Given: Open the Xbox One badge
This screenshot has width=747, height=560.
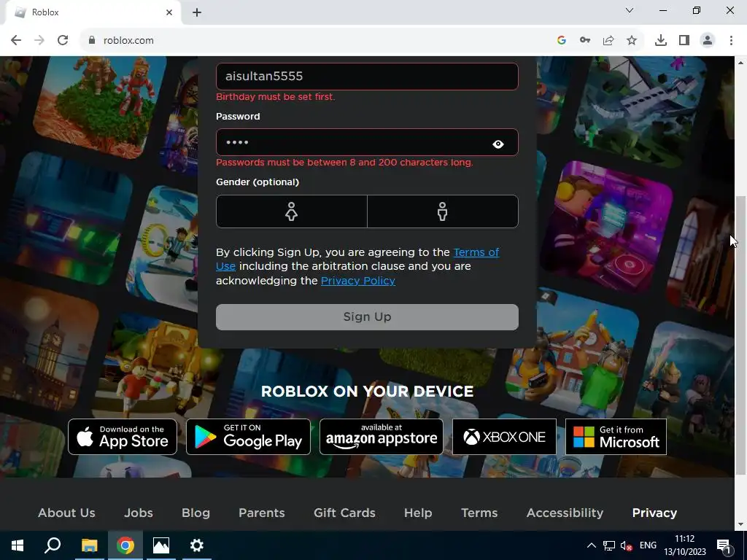Looking at the screenshot, I should point(504,437).
